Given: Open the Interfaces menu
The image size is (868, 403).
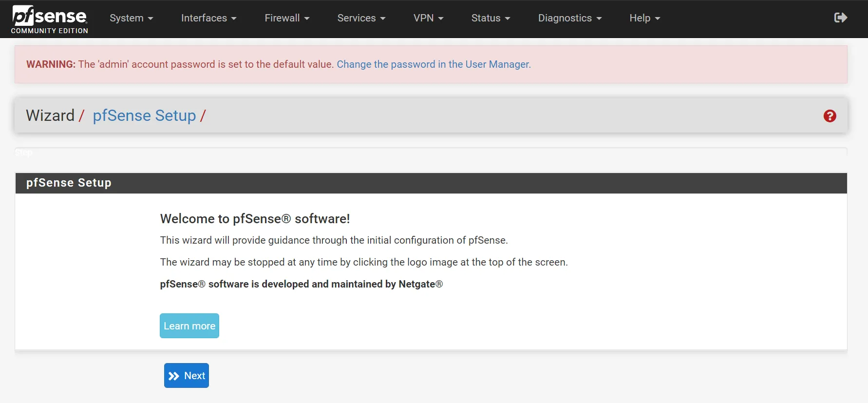Looking at the screenshot, I should coord(209,18).
